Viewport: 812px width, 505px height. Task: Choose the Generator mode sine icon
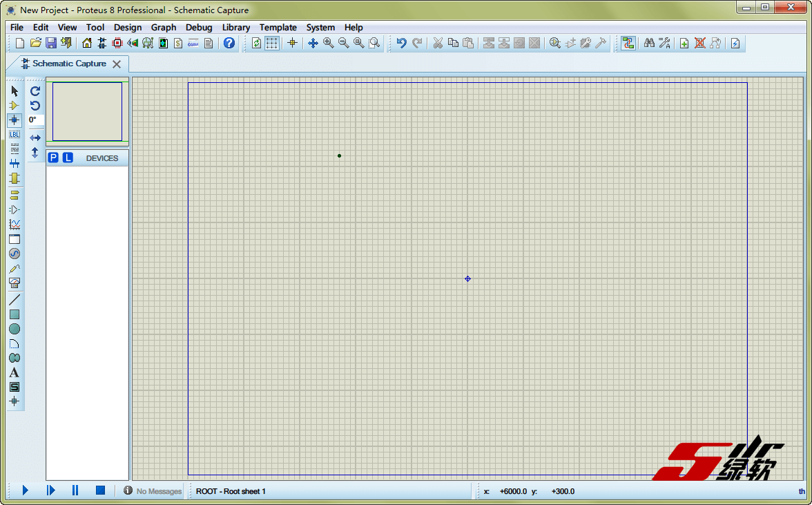[x=14, y=254]
